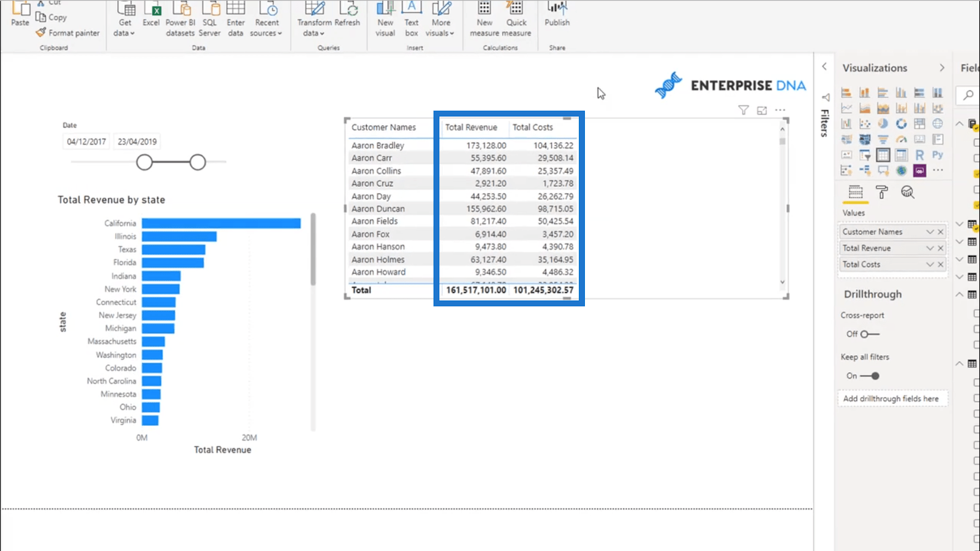Image resolution: width=980 pixels, height=551 pixels.
Task: Enter focus mode for table visual
Action: 762,110
